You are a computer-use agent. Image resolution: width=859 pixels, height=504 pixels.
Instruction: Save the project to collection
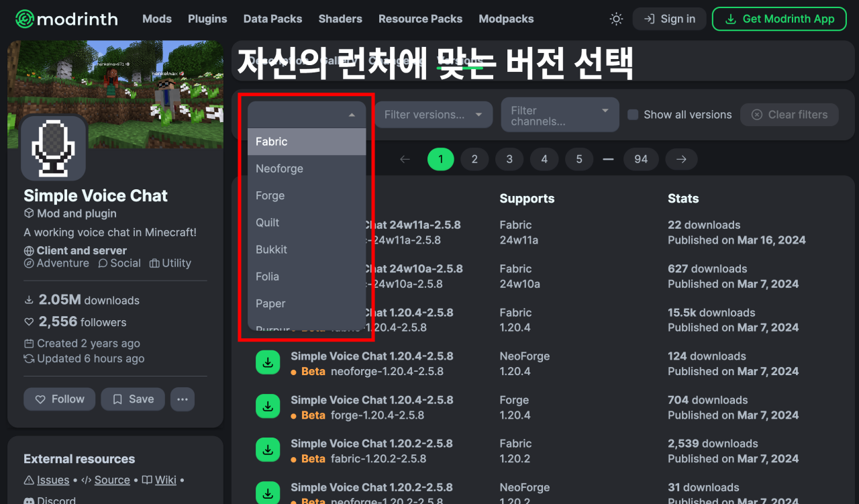133,399
